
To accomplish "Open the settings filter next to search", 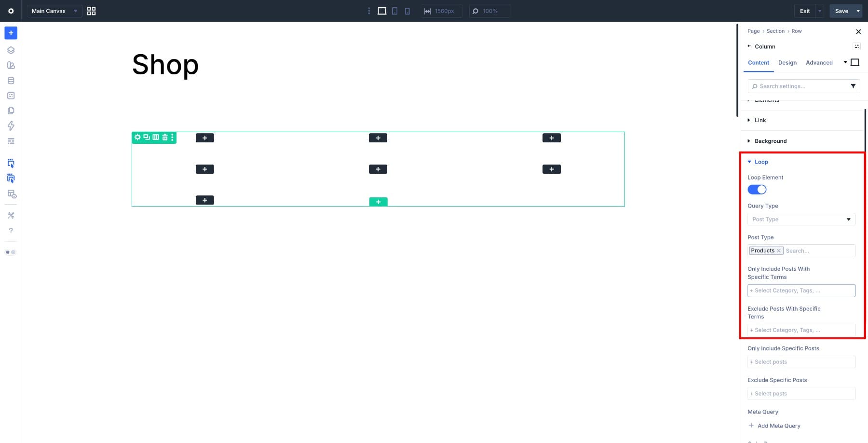I will pyautogui.click(x=853, y=86).
